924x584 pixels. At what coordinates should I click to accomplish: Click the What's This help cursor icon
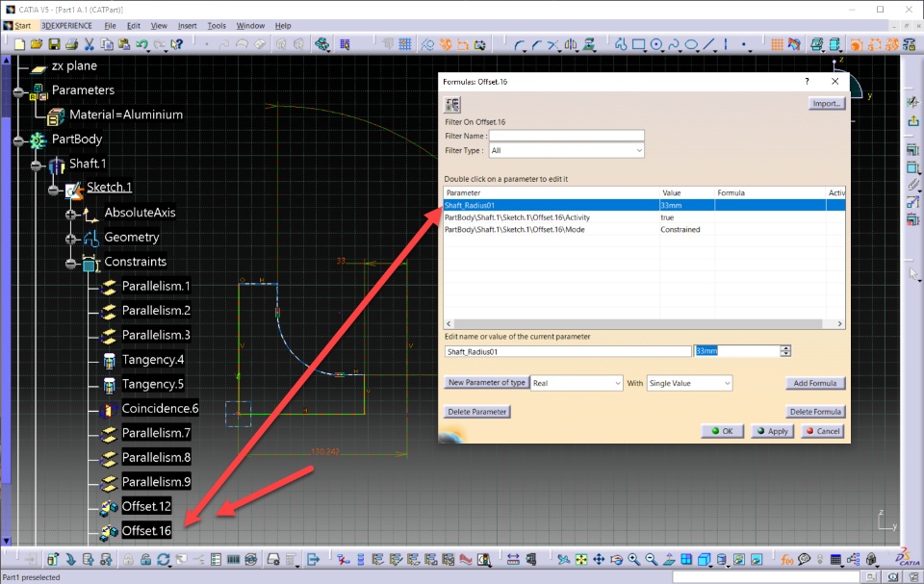176,44
